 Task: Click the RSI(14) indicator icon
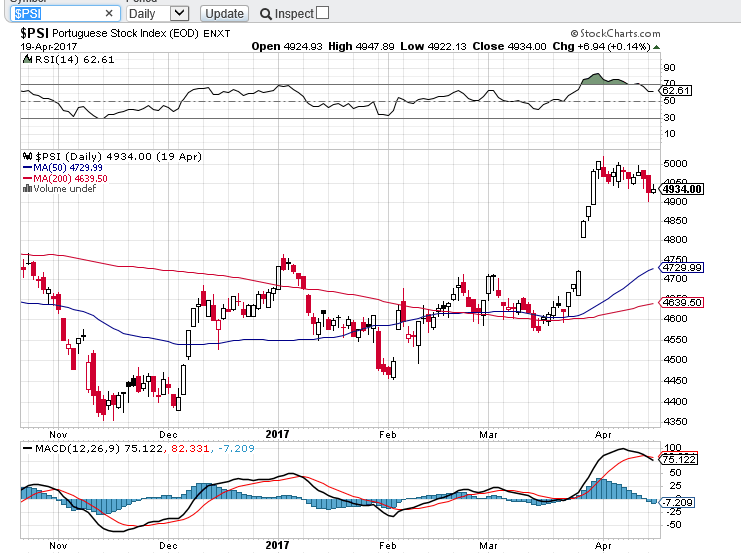pyautogui.click(x=27, y=60)
